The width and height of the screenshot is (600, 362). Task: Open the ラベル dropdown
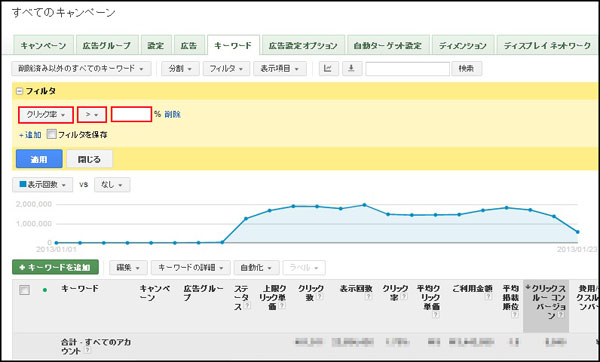pos(304,268)
